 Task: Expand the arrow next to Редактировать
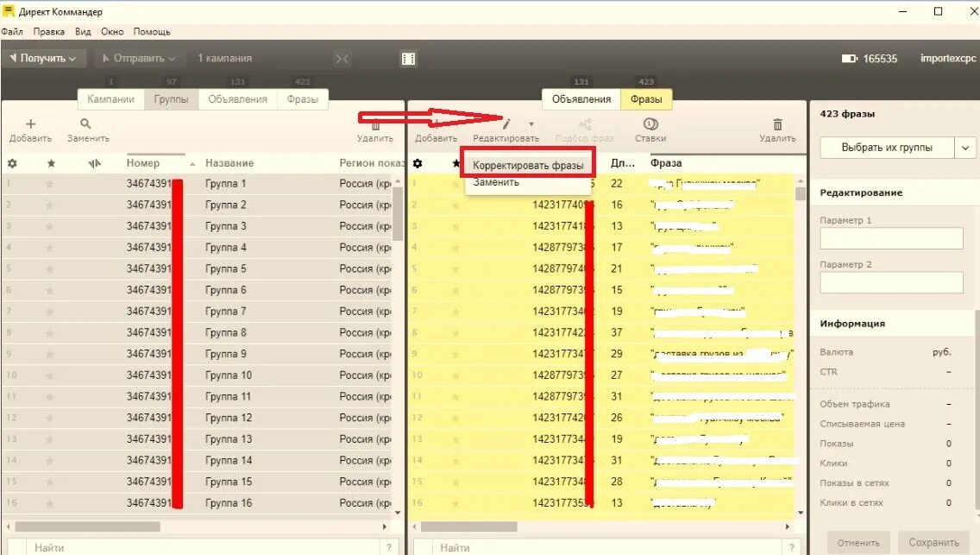(531, 123)
